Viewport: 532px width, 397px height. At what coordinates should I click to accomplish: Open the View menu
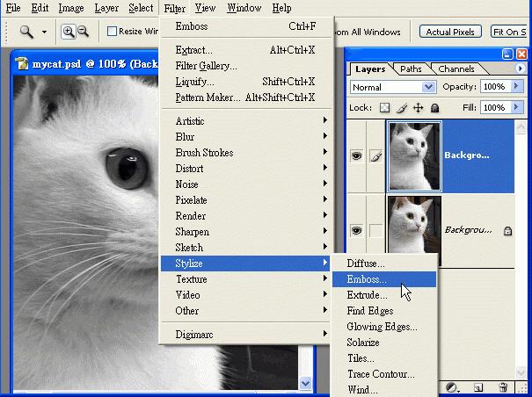(205, 8)
